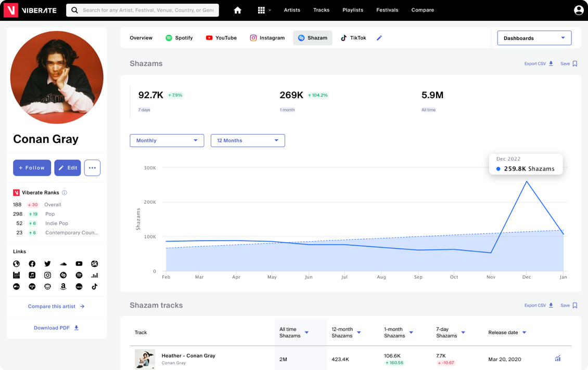Select the Shazam tab
The height and width of the screenshot is (370, 588).
pyautogui.click(x=313, y=38)
